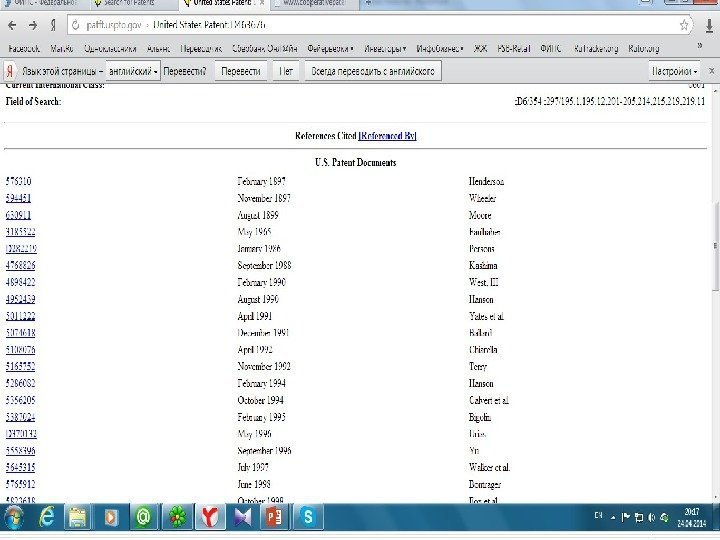
Task: Reload the page via the address bar icon
Action: [76, 25]
